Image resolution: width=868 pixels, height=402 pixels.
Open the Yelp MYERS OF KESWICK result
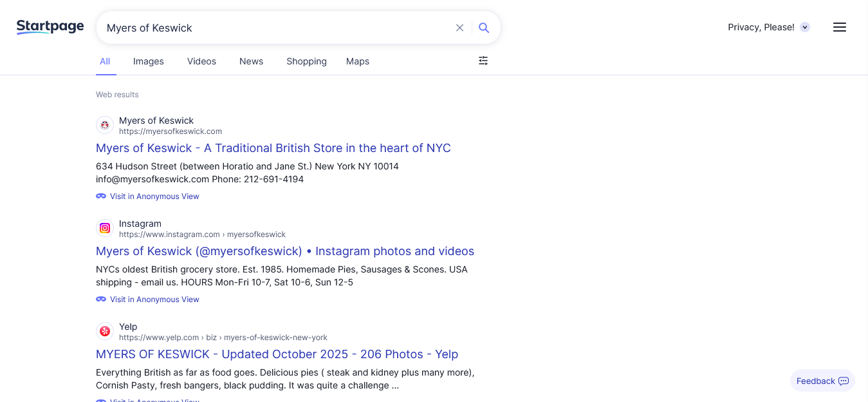(x=277, y=354)
